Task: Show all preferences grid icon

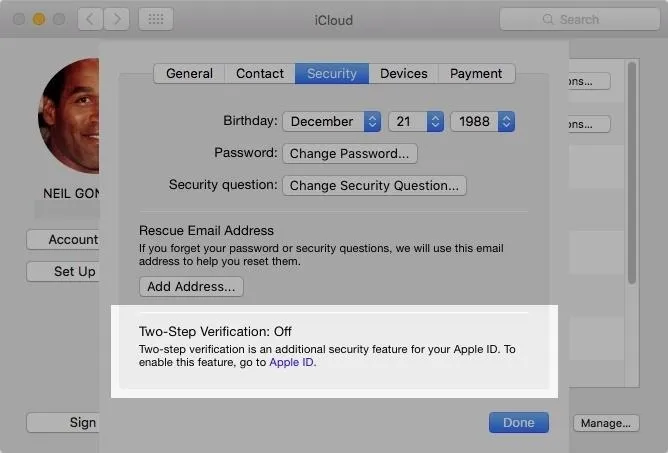Action: 155,19
